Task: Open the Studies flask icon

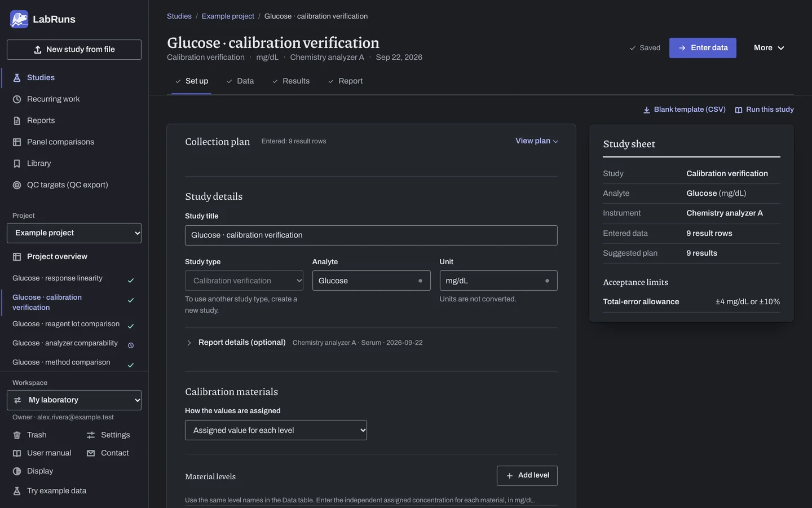Action: 17,78
